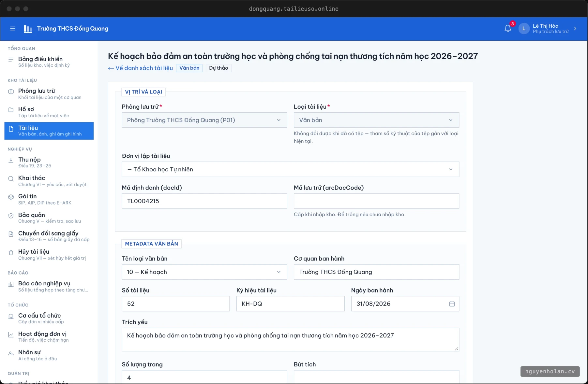Click the Ký hiệu tài liệu field KH-DQ
The height and width of the screenshot is (384, 588).
(x=291, y=304)
